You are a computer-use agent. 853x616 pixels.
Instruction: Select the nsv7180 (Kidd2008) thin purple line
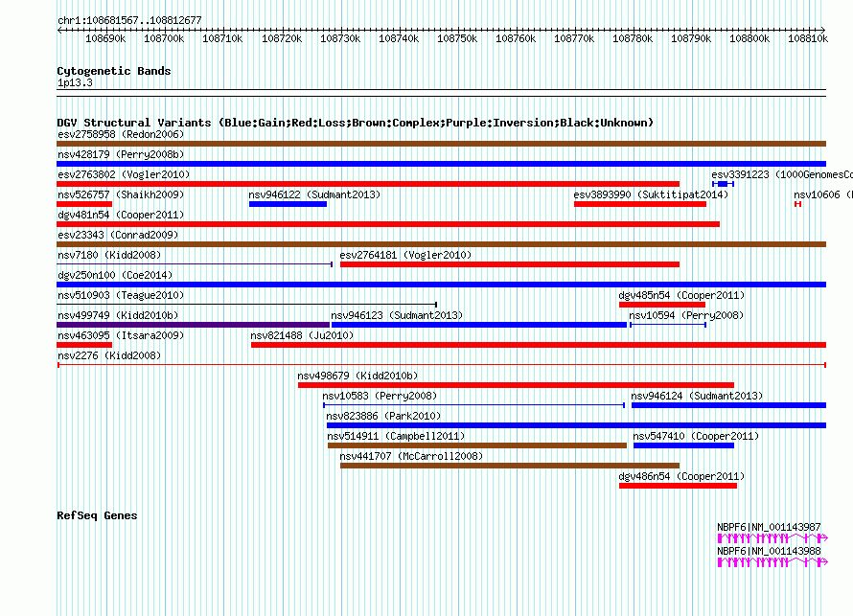[195, 264]
